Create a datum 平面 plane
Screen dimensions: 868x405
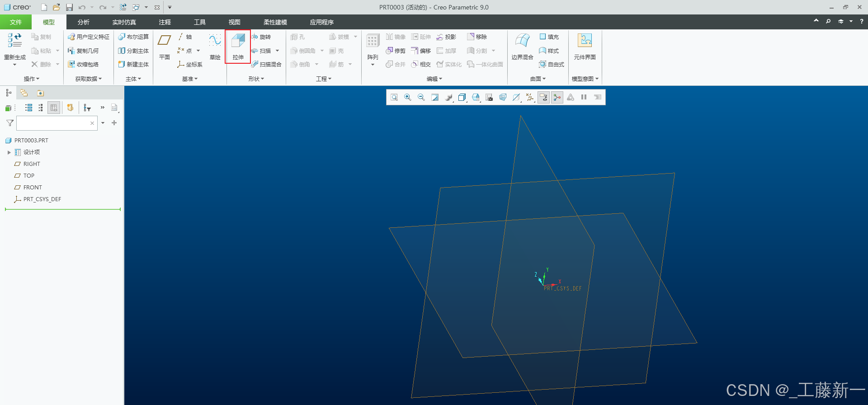click(x=164, y=47)
